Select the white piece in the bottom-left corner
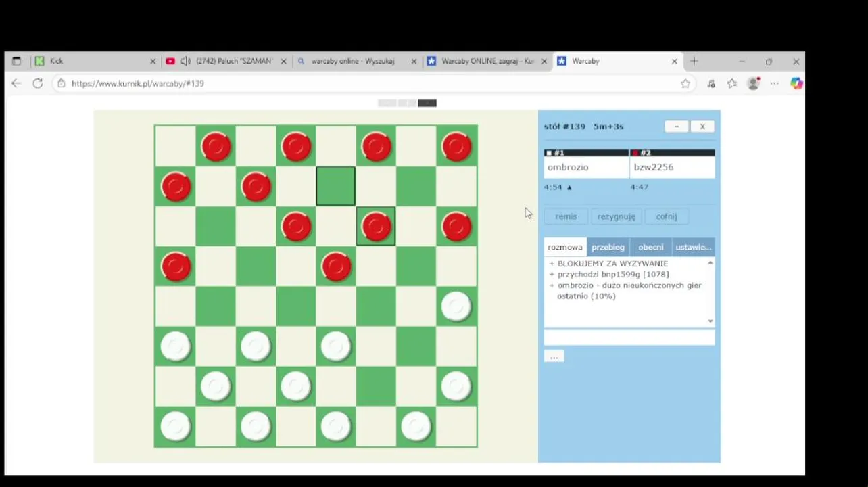 pyautogui.click(x=176, y=427)
